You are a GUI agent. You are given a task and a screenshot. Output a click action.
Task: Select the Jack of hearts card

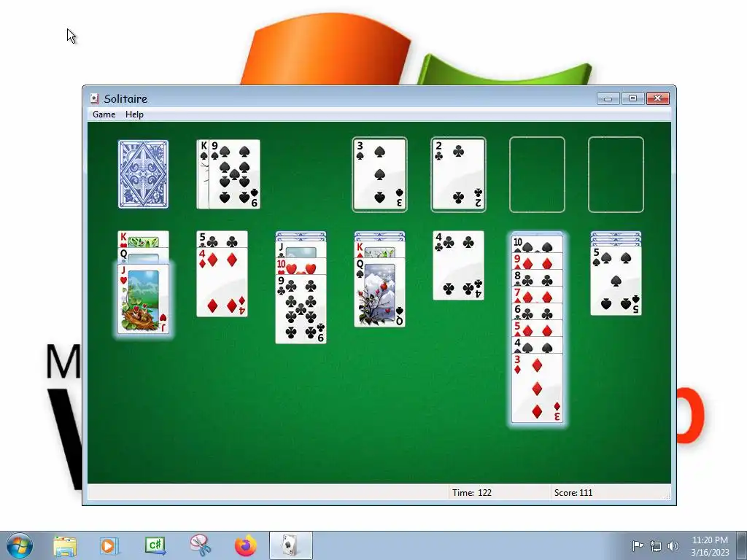click(143, 299)
